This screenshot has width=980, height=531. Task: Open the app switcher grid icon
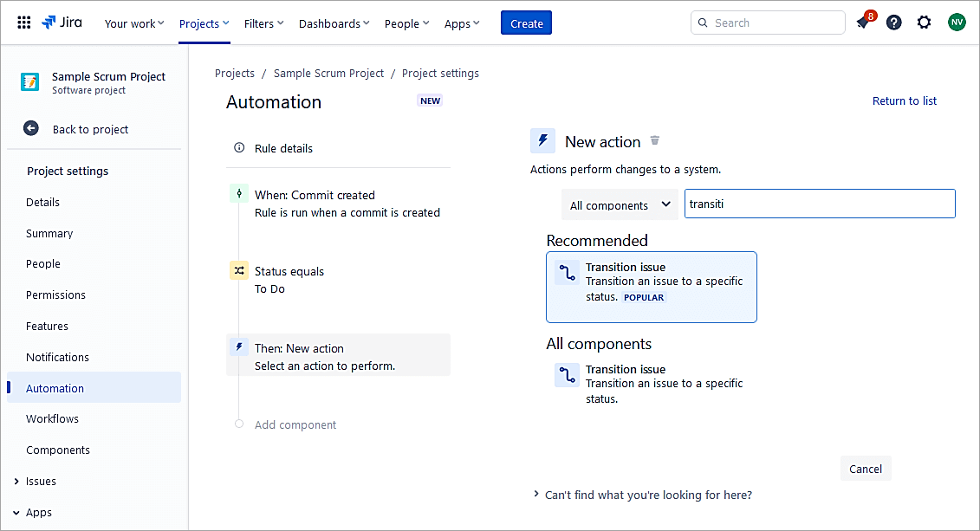pyautogui.click(x=24, y=23)
